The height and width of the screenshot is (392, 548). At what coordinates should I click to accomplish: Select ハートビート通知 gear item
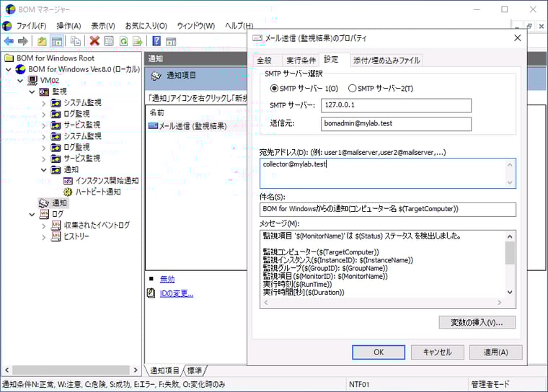pos(92,192)
